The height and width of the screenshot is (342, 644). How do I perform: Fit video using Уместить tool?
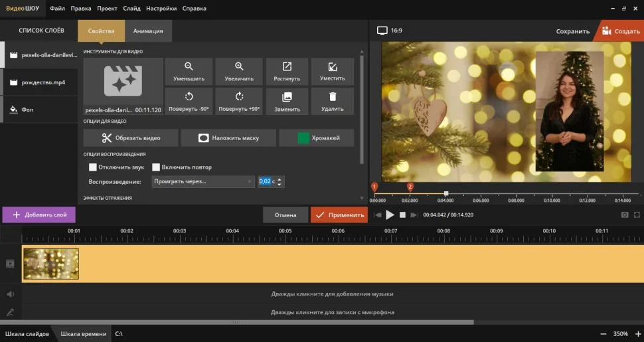tap(332, 71)
